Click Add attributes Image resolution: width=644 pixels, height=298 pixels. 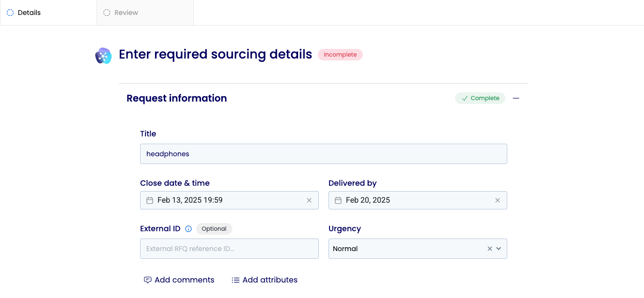(x=265, y=280)
